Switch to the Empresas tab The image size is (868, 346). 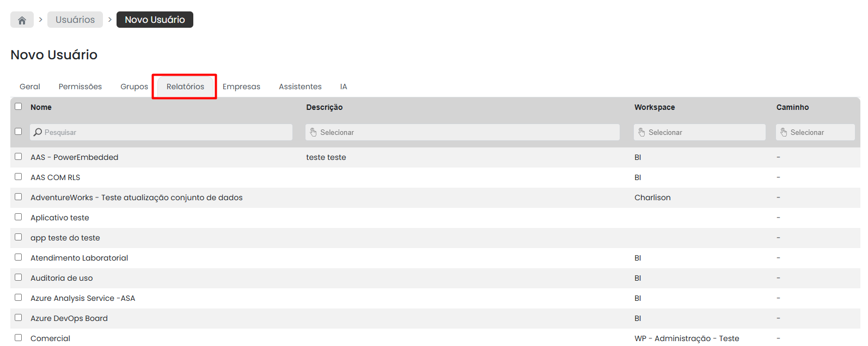(241, 86)
